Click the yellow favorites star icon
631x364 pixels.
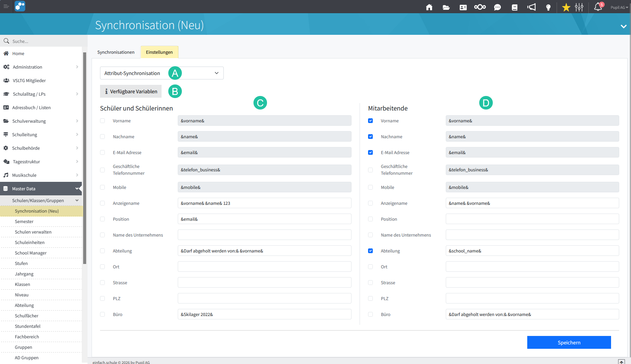click(x=566, y=7)
